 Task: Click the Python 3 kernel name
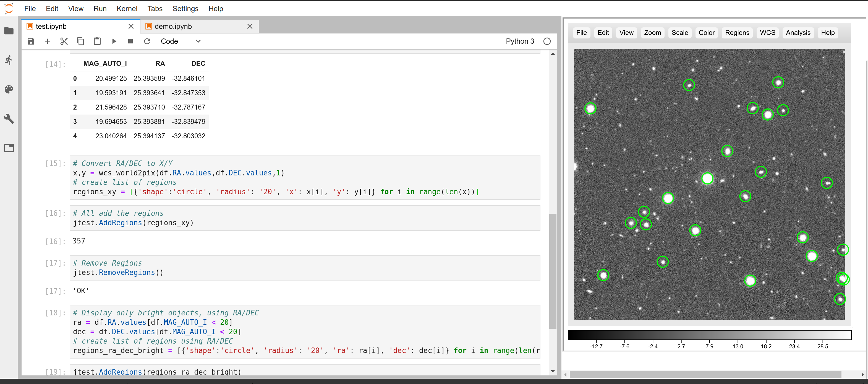click(520, 41)
